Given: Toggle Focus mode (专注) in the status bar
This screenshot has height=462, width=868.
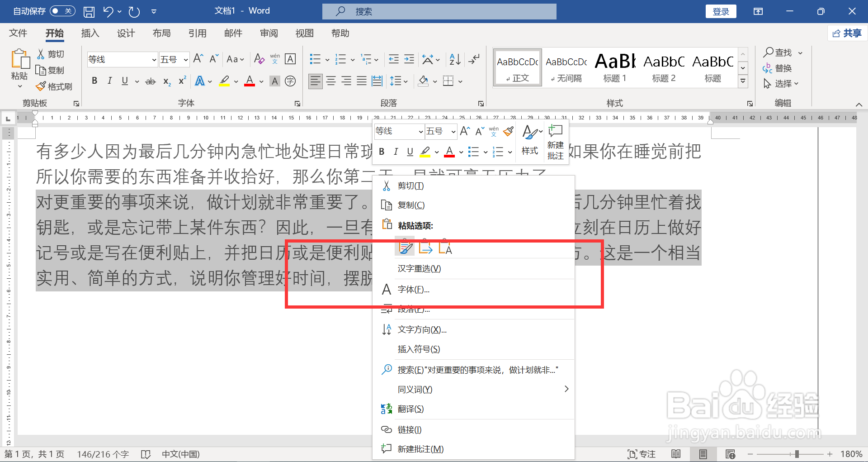Looking at the screenshot, I should pos(642,454).
